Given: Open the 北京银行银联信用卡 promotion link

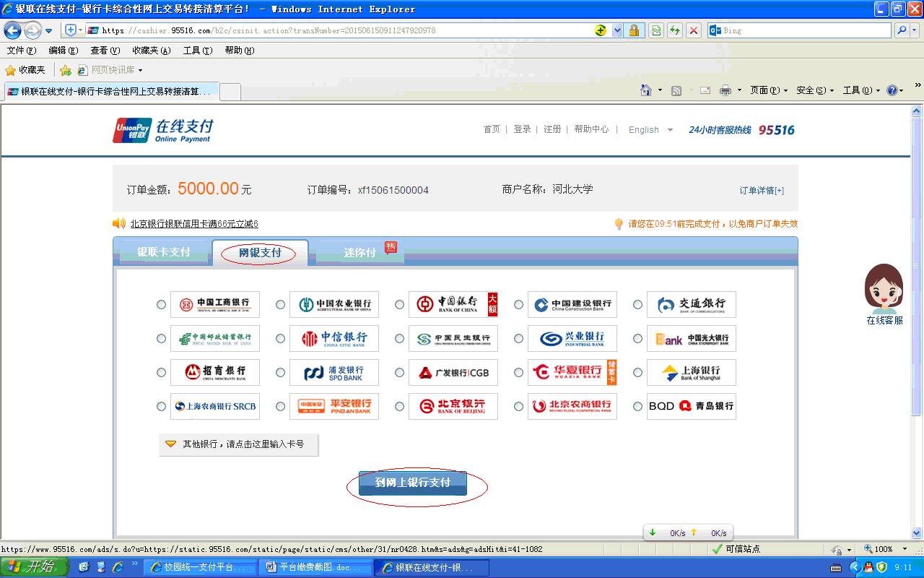Looking at the screenshot, I should click(194, 224).
